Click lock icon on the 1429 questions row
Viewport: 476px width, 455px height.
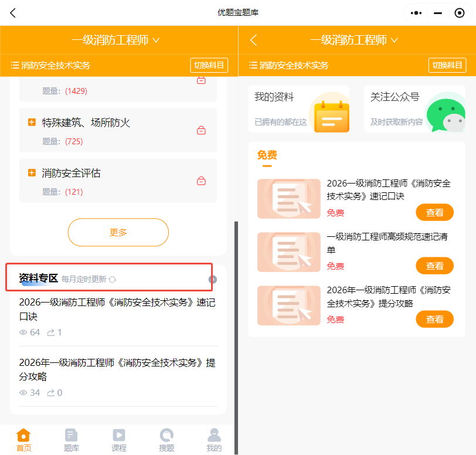point(201,80)
